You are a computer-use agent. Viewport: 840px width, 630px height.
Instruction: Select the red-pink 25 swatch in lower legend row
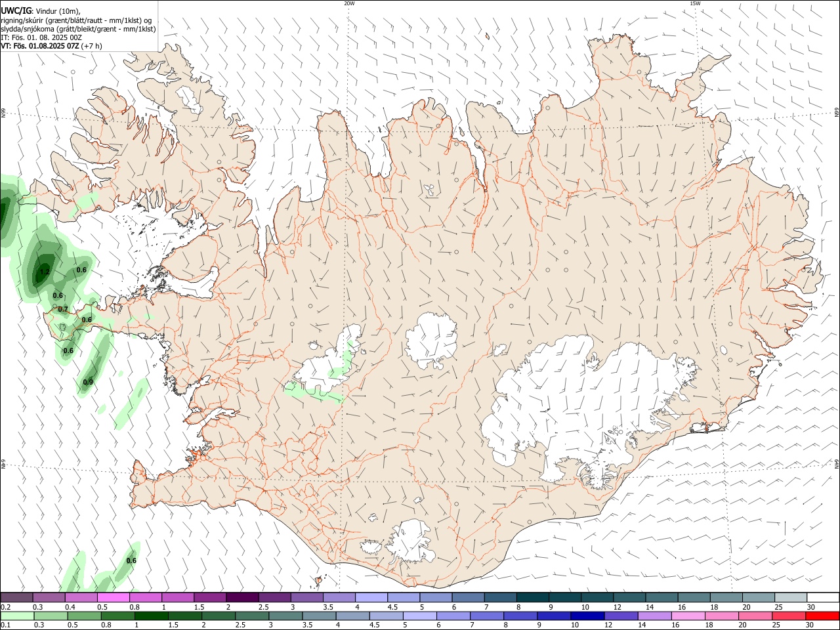point(788,616)
